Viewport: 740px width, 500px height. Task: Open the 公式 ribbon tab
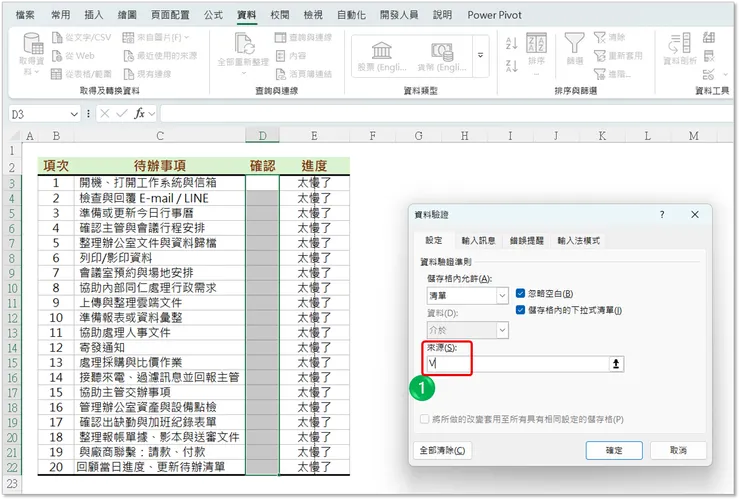213,15
